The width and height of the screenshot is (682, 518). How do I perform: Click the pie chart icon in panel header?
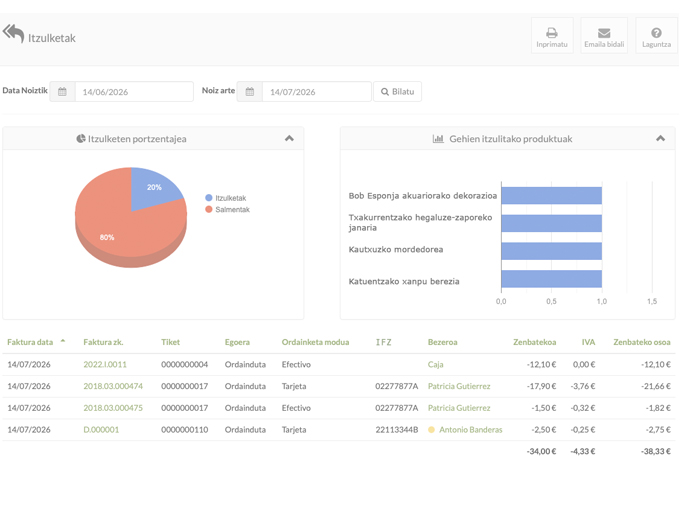click(80, 139)
